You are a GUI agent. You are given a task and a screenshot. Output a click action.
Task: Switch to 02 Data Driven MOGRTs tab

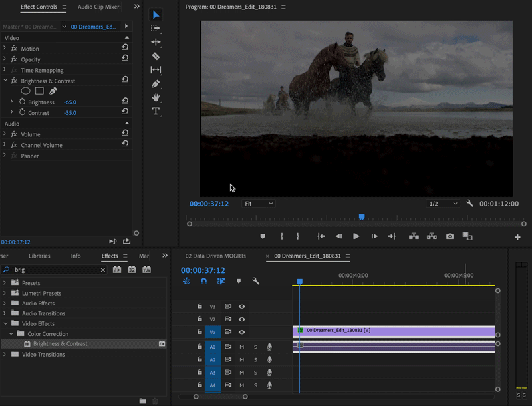point(215,256)
